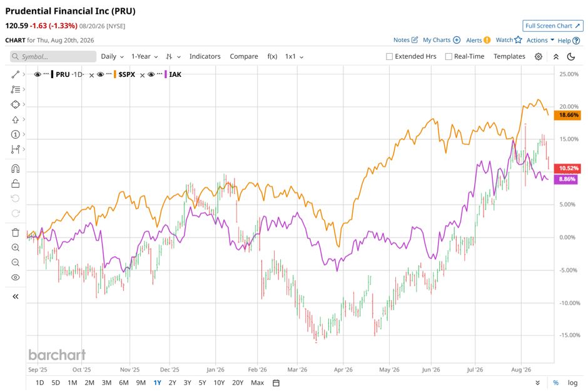Pick the numbered annotation tool
588x392 pixels.
(16, 134)
